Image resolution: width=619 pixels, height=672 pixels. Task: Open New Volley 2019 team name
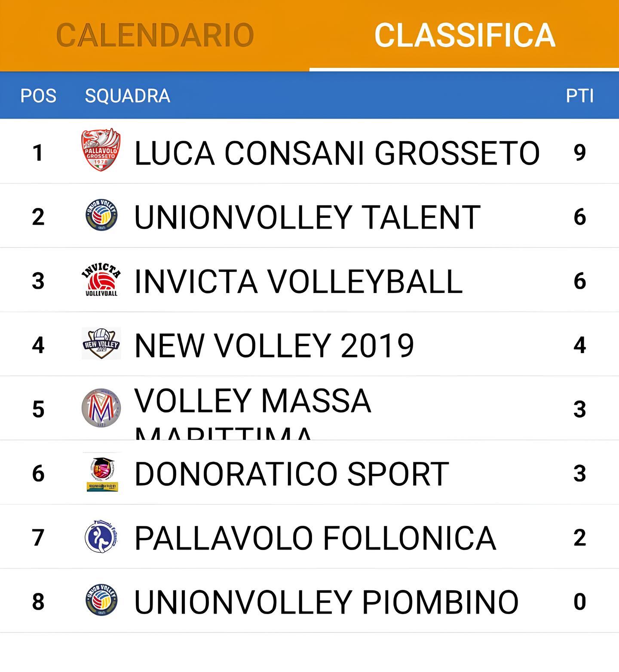point(274,345)
